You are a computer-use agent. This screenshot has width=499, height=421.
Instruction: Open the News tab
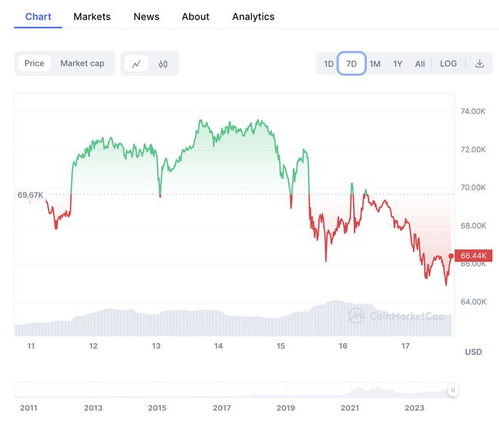click(x=146, y=17)
